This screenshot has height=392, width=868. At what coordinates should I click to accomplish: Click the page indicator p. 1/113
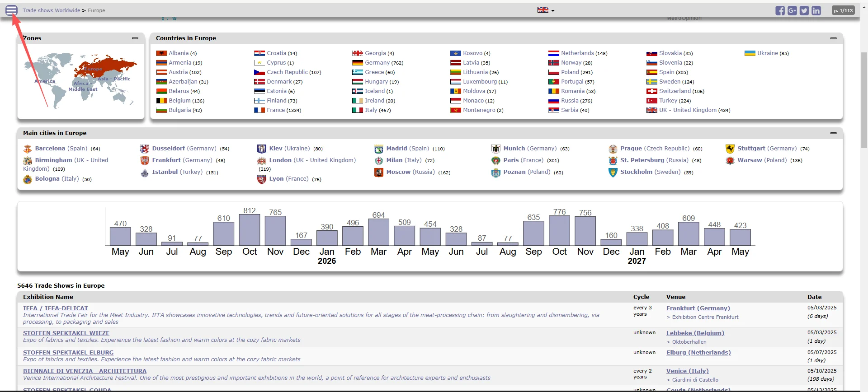(x=843, y=10)
